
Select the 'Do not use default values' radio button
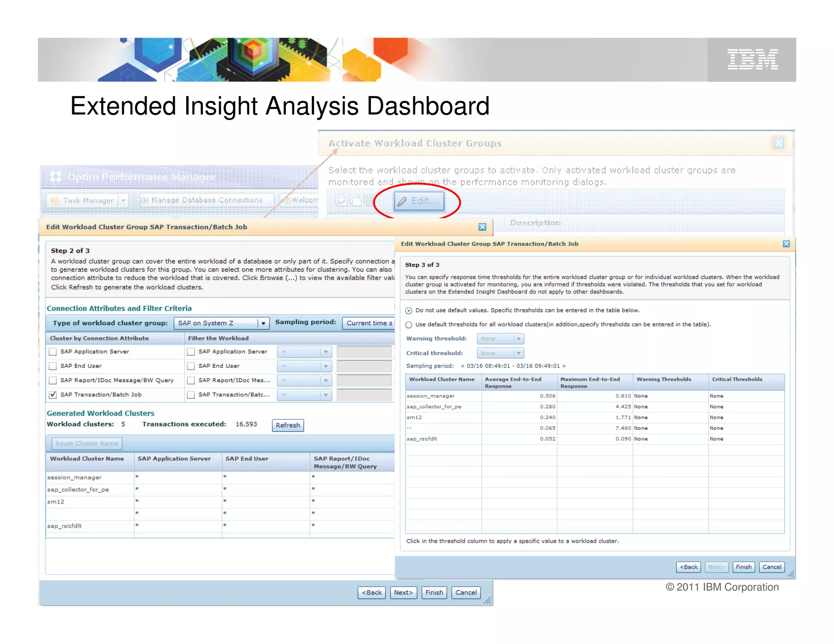point(409,311)
